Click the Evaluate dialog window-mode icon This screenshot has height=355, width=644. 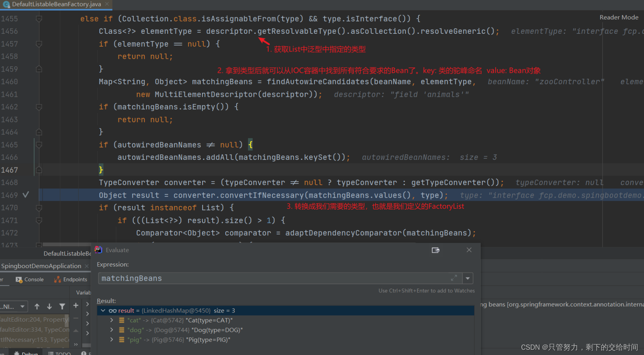point(435,250)
